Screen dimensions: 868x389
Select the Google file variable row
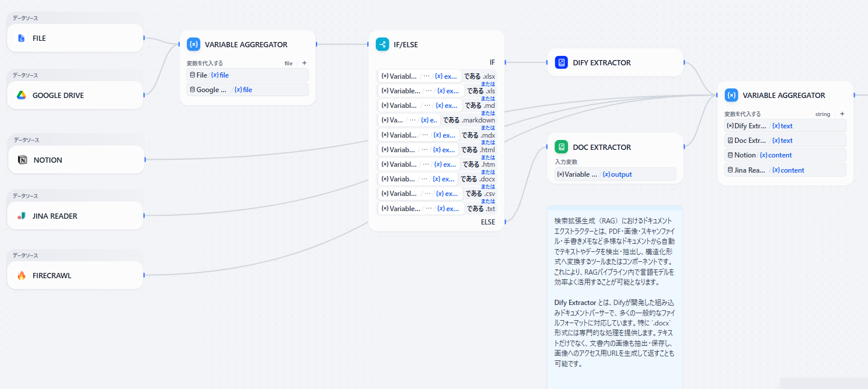click(x=247, y=90)
